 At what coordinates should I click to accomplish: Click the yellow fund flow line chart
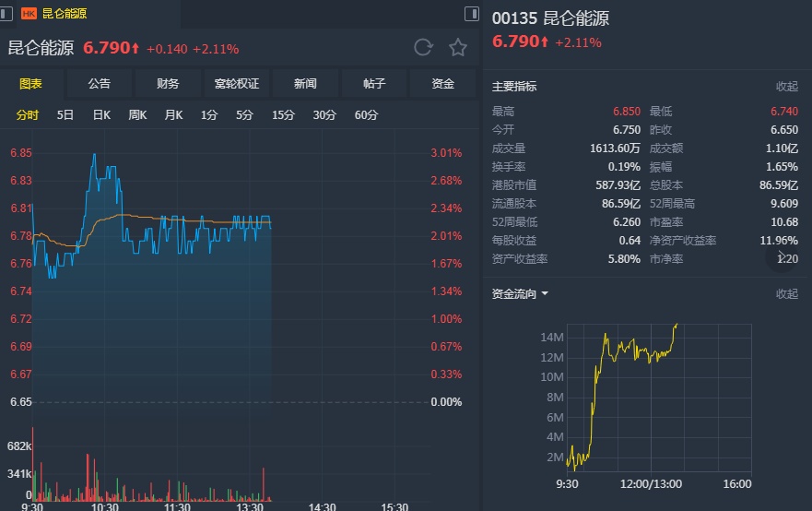coord(621,397)
